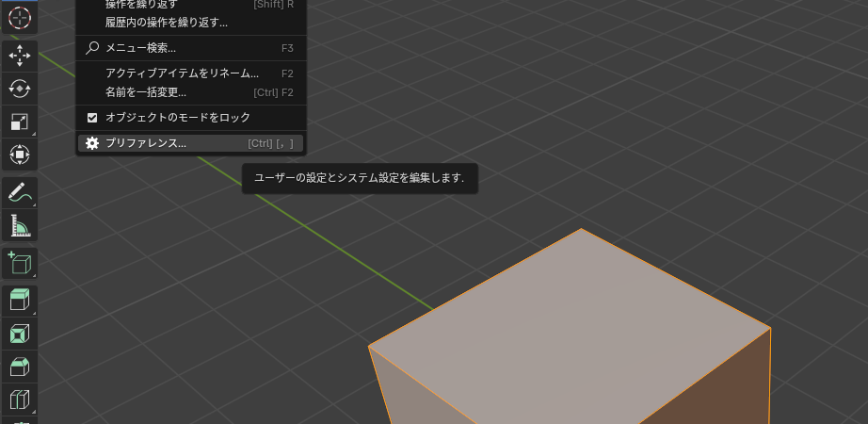Select the Inset Faces tool
This screenshot has height=424, width=868.
[20, 334]
